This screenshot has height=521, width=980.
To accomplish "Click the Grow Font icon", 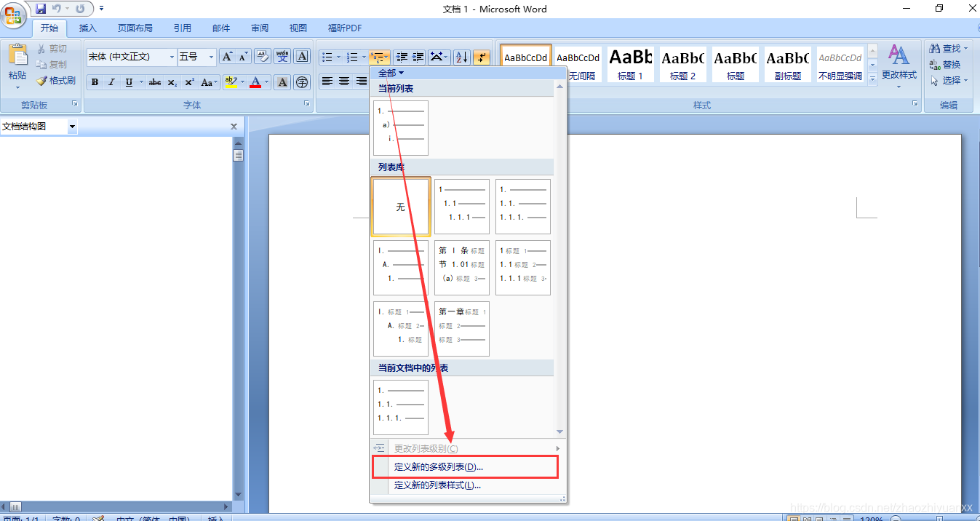I will [x=228, y=57].
